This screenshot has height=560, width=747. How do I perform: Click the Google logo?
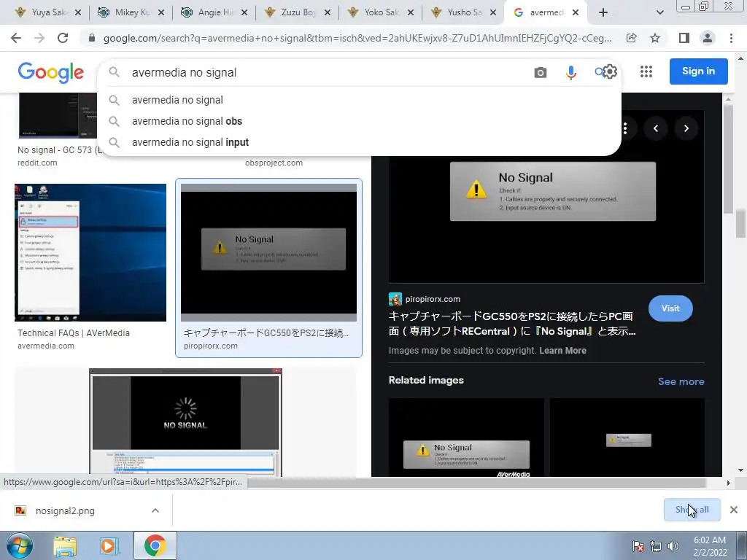51,72
